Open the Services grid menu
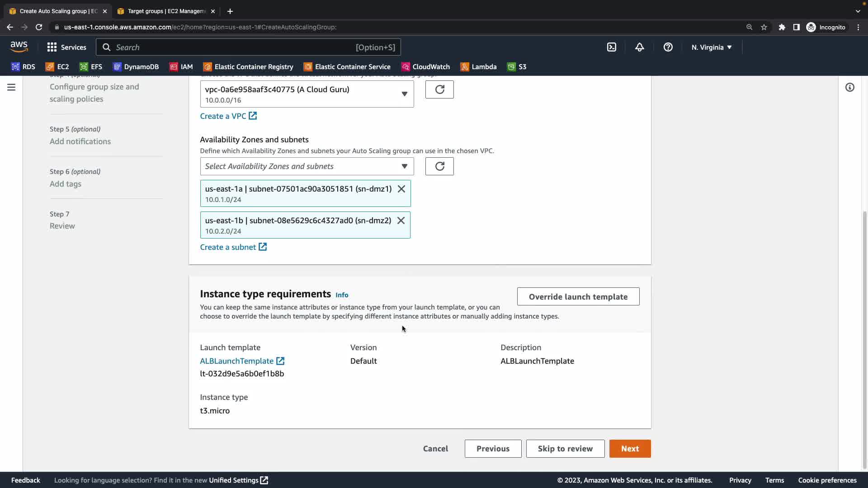Viewport: 868px width, 488px height. click(66, 47)
